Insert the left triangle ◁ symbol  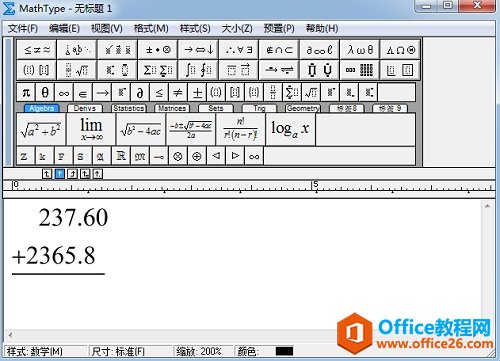click(216, 156)
